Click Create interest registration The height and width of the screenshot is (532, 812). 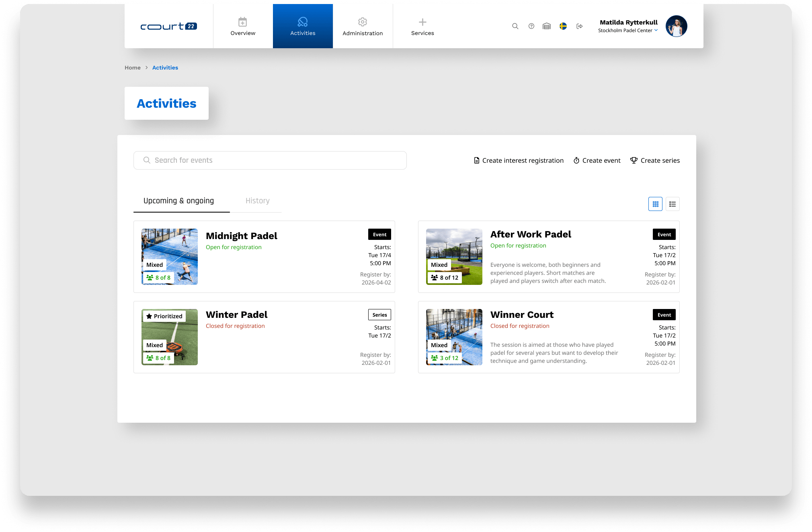click(x=519, y=160)
